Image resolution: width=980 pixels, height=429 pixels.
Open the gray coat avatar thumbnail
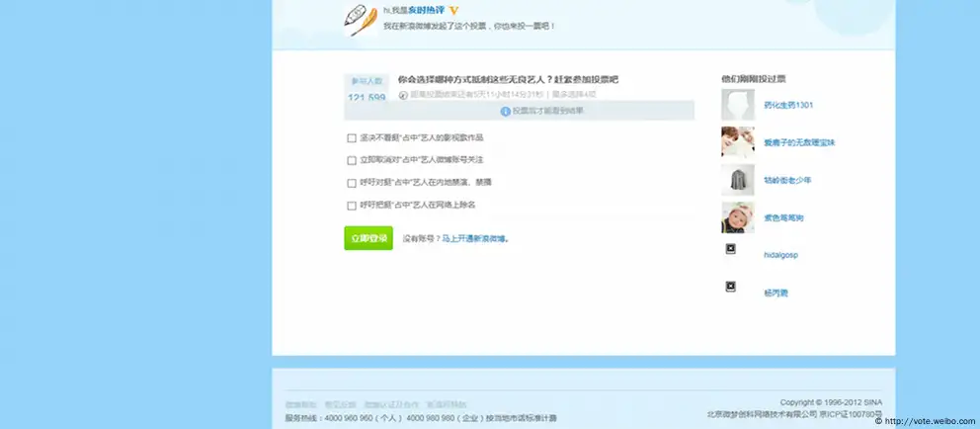pyautogui.click(x=737, y=180)
